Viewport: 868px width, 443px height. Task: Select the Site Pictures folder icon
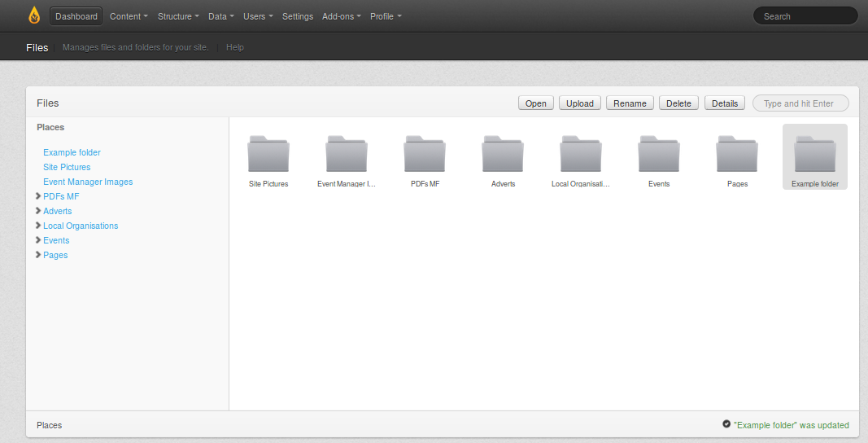(268, 154)
